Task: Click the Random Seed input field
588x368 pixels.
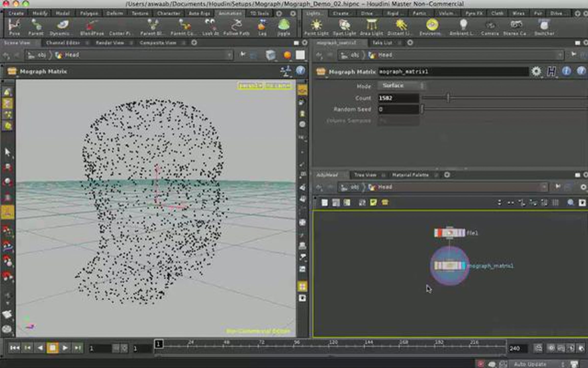Action: (398, 109)
